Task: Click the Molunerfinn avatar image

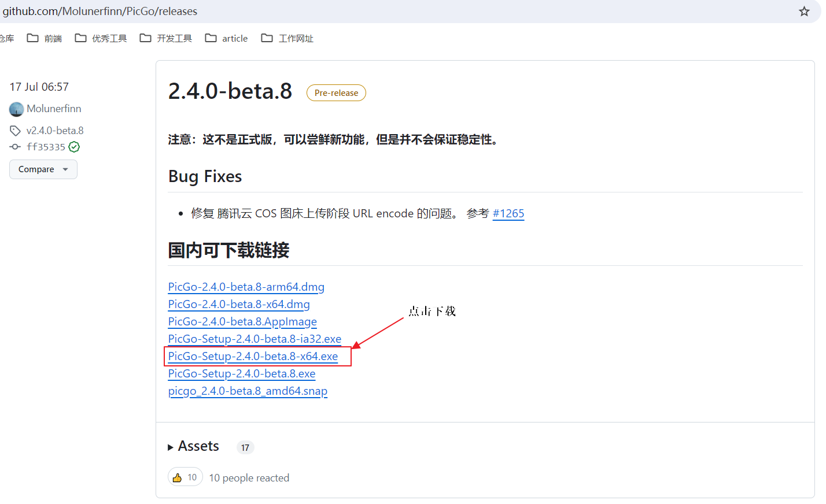Action: (17, 109)
